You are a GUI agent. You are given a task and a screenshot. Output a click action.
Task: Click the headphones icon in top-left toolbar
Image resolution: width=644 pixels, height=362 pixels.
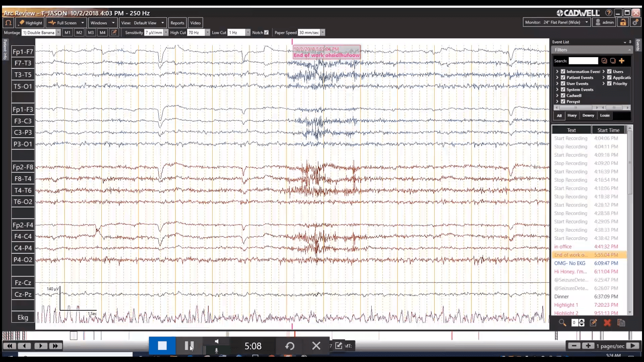coord(8,23)
